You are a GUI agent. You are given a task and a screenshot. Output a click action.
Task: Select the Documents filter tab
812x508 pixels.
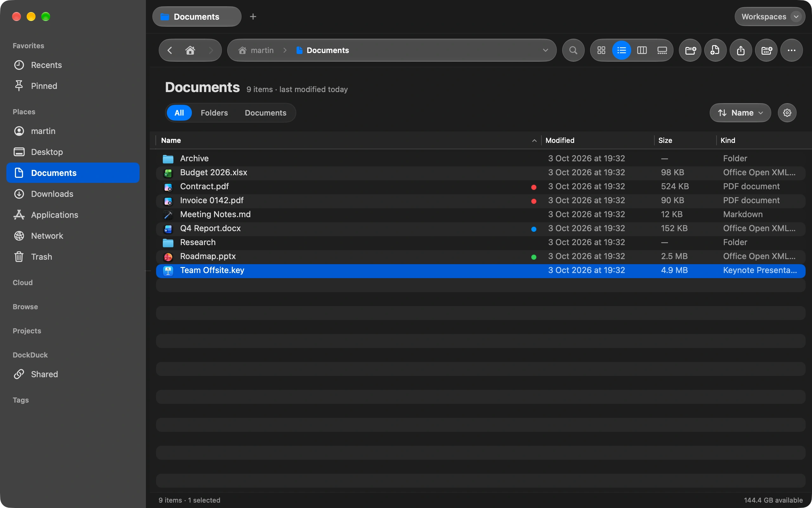265,113
